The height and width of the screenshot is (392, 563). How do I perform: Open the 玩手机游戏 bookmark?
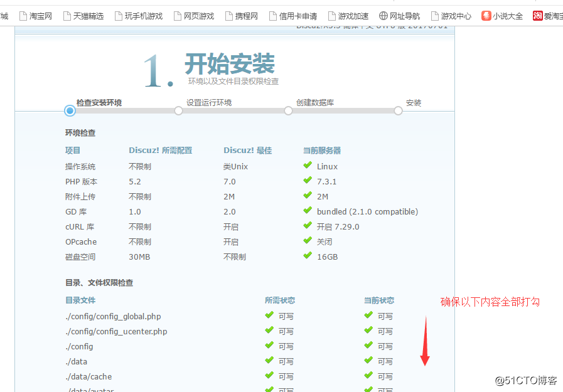pyautogui.click(x=139, y=16)
